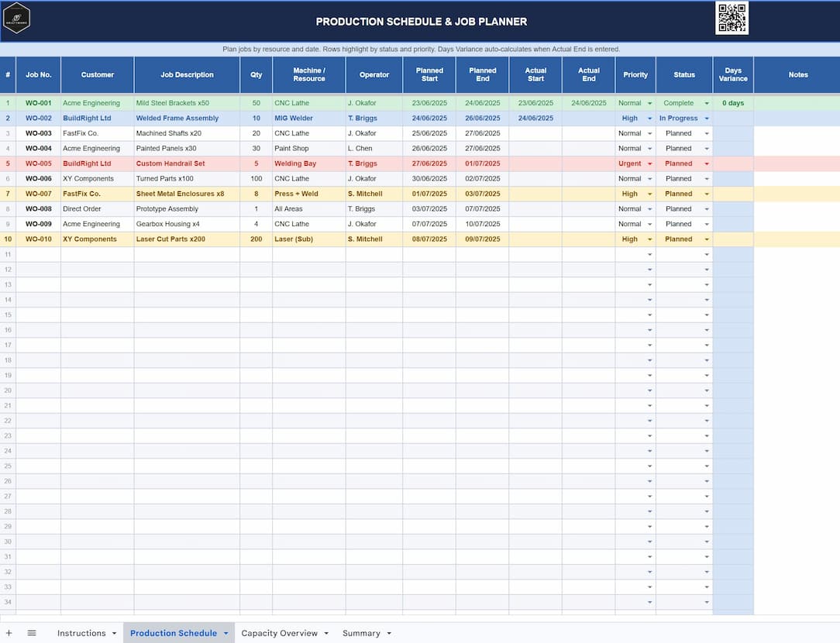Open Summary tab menu arrow
The width and height of the screenshot is (840, 643).
[x=389, y=634]
